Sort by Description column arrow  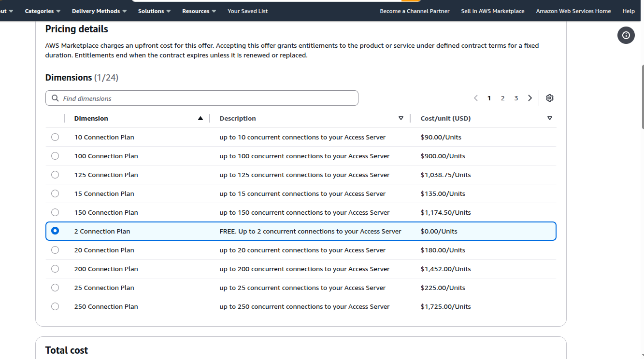(x=401, y=119)
